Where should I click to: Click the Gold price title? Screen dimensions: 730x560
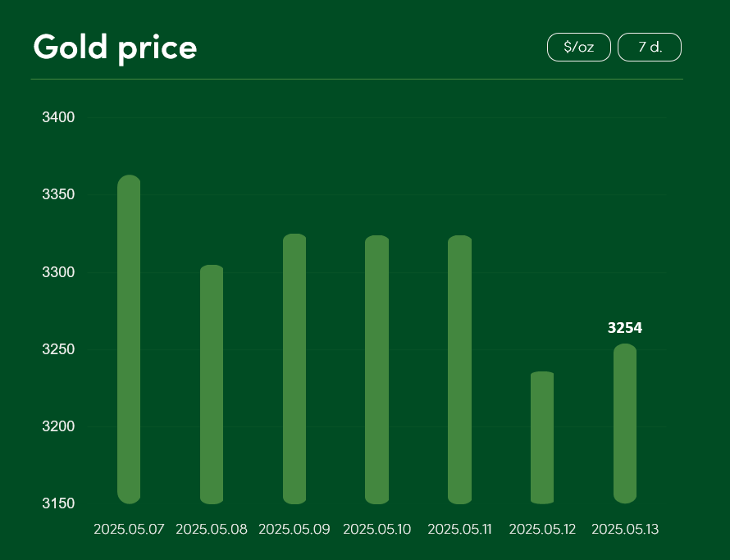click(x=115, y=48)
